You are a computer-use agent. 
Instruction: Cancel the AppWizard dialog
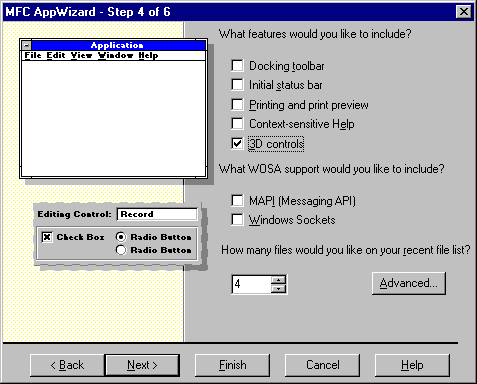click(x=322, y=365)
